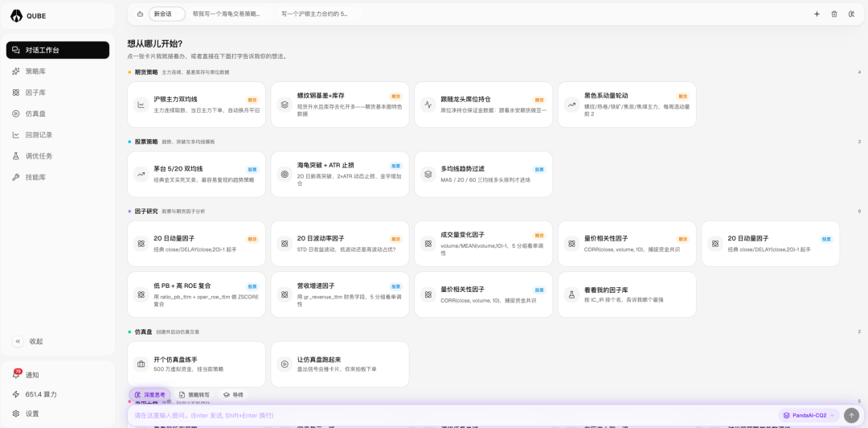Send message with the arrow-up button
The width and height of the screenshot is (868, 428).
coord(851,414)
